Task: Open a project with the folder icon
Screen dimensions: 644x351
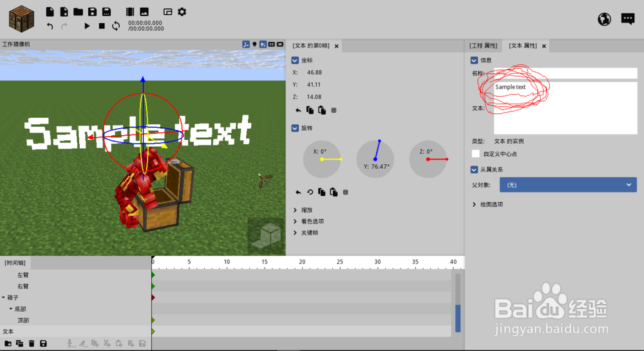Action: coord(78,12)
